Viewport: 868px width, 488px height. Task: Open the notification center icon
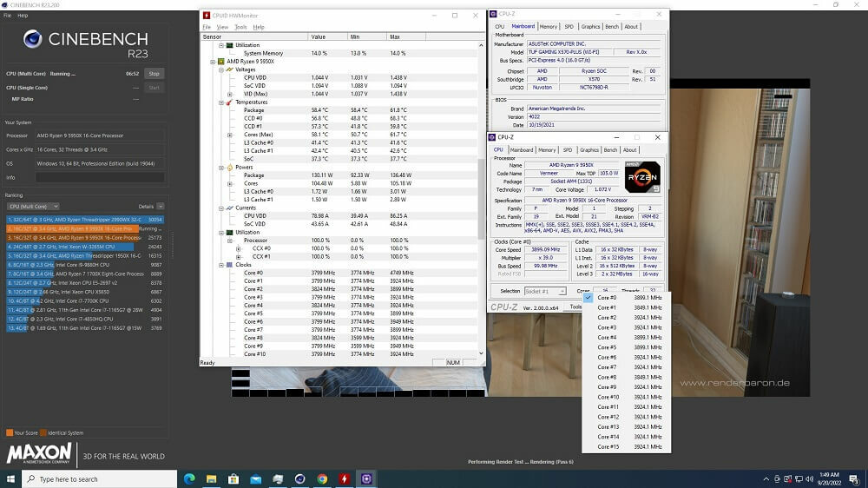[854, 479]
